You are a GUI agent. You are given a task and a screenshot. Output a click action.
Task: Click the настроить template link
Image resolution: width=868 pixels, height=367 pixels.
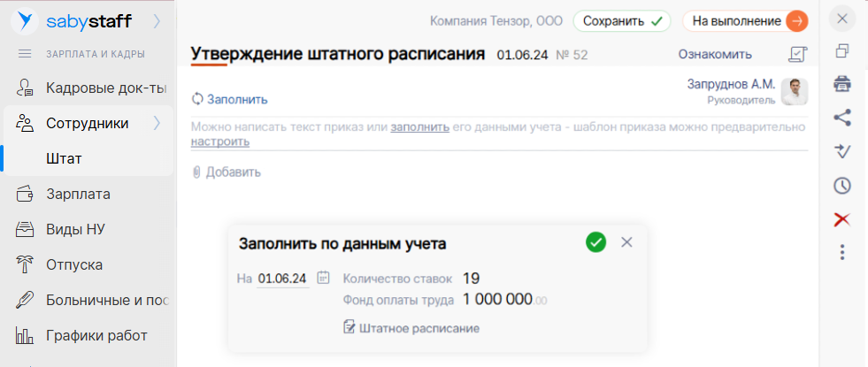(x=219, y=141)
